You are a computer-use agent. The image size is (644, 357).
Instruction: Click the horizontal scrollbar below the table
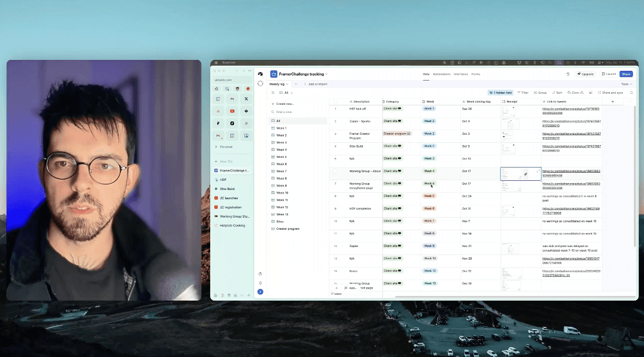pyautogui.click(x=514, y=297)
